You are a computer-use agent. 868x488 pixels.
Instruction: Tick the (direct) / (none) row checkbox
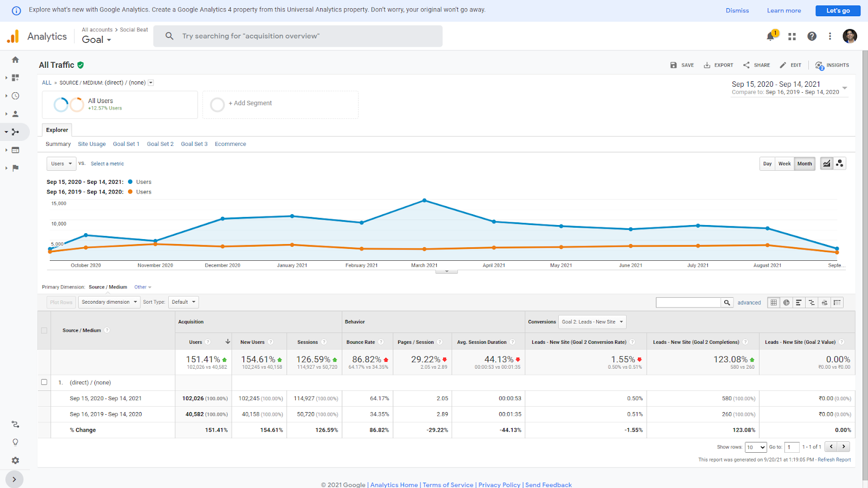click(x=44, y=382)
